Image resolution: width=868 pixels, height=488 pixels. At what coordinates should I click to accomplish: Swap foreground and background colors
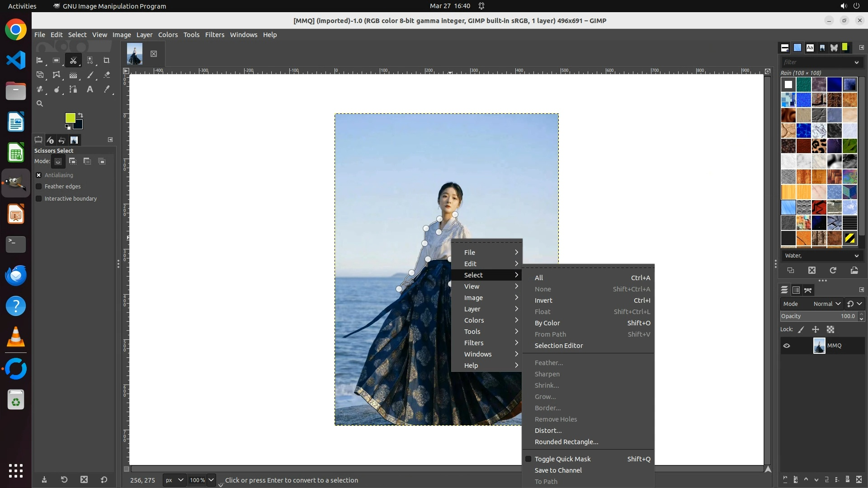point(80,115)
